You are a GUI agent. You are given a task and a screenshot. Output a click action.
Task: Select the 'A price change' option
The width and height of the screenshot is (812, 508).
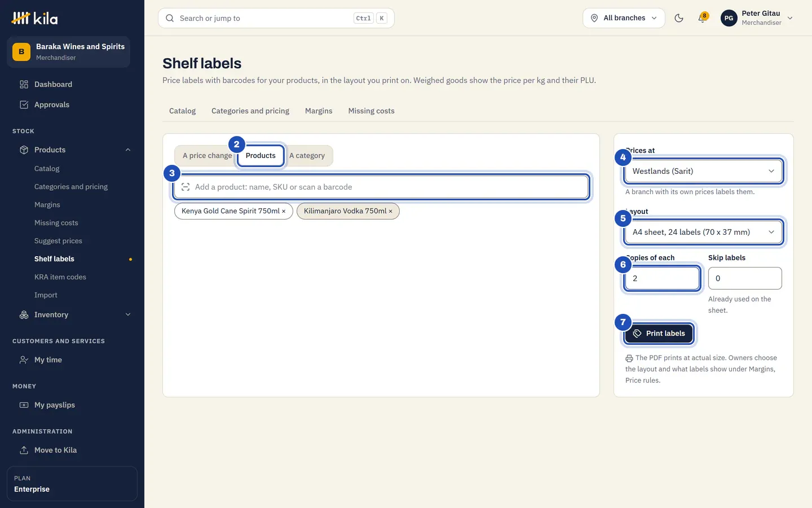207,156
